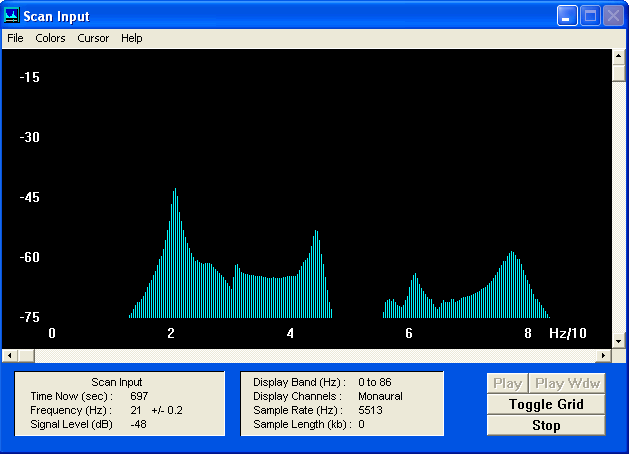Click vertical scrollbar down arrow
Viewport: 629px width, 454px height.
pos(618,342)
